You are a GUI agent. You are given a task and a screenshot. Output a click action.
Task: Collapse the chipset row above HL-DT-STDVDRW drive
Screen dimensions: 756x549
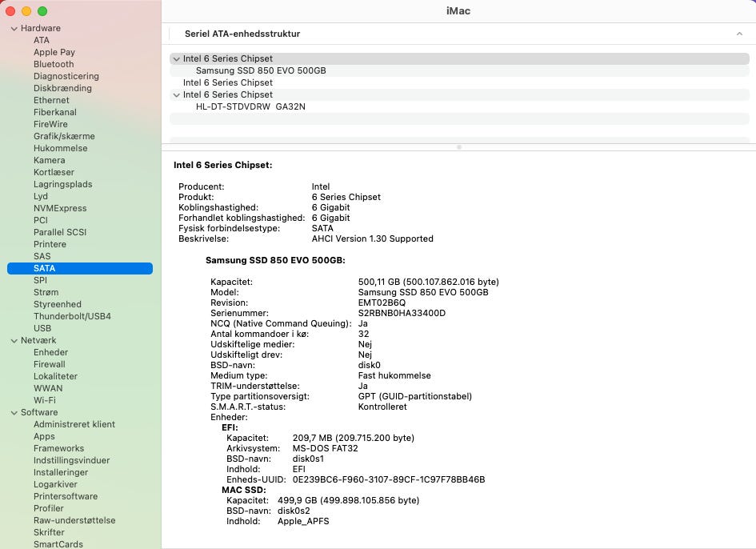(176, 95)
